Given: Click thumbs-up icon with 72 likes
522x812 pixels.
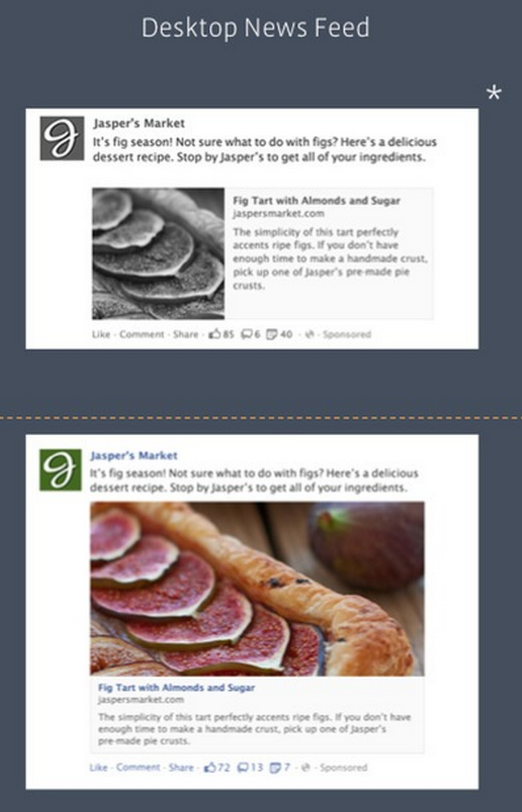Looking at the screenshot, I should [210, 767].
